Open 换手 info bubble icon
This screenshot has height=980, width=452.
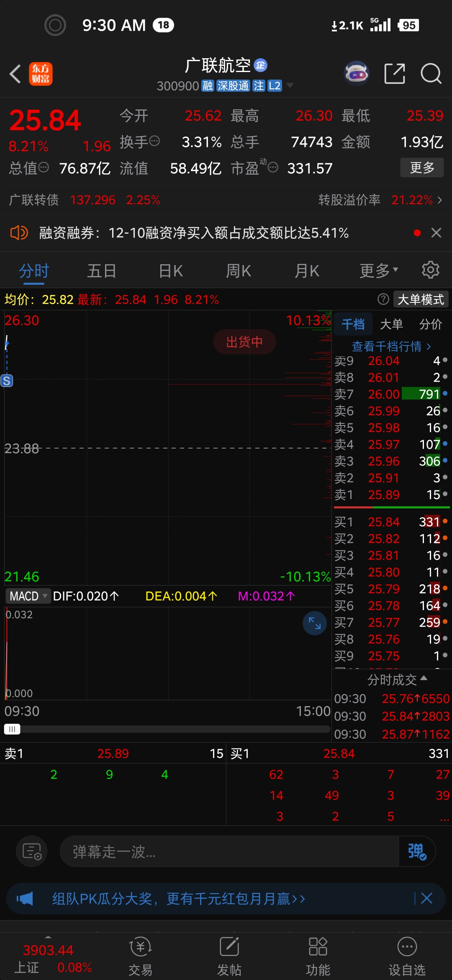pos(154,141)
